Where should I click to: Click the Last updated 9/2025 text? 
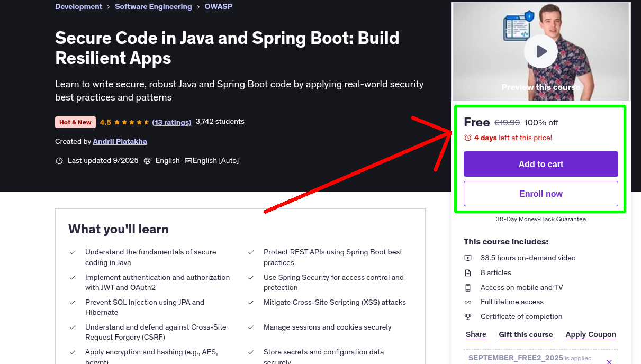tap(103, 161)
